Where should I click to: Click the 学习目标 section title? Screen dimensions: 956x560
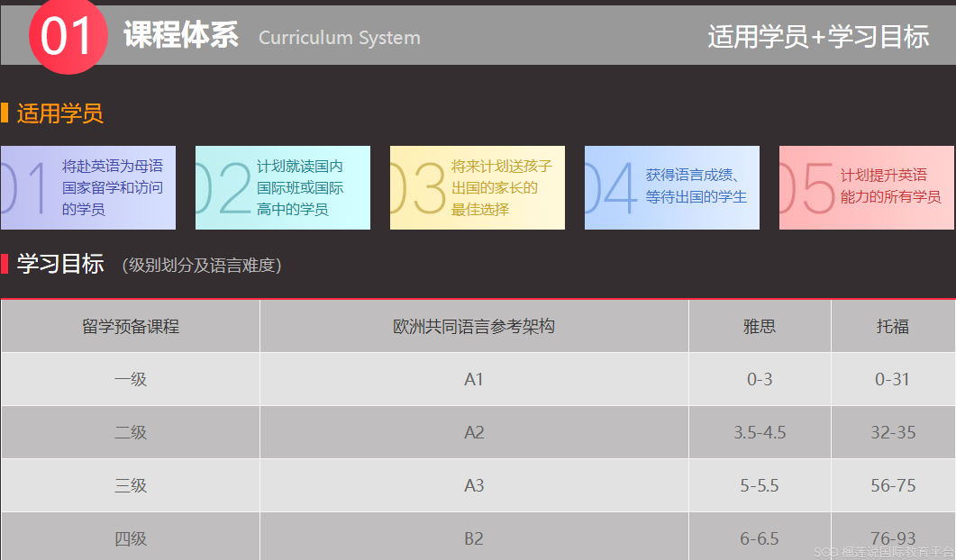tap(60, 264)
